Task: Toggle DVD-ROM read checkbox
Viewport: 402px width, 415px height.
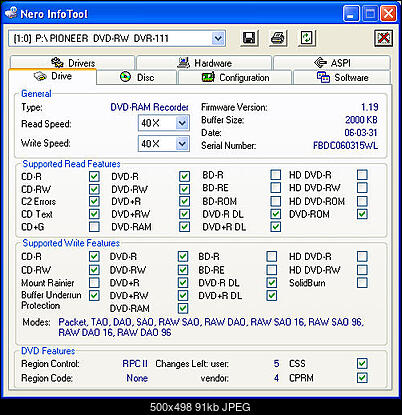Action: (x=362, y=214)
